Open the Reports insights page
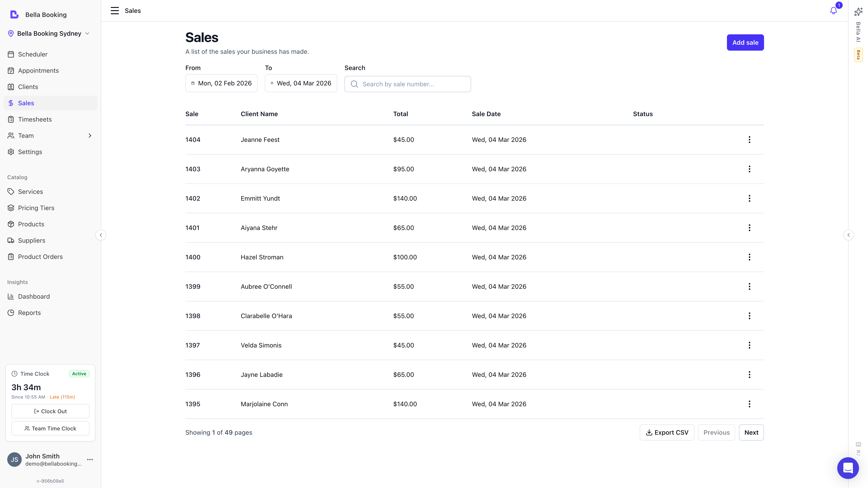 pos(29,312)
